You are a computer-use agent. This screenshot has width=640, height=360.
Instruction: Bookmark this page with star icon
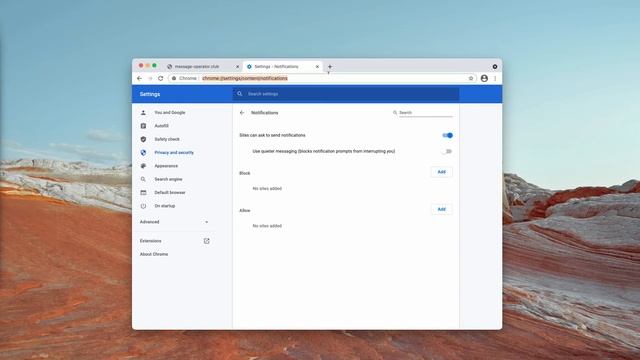tap(471, 78)
